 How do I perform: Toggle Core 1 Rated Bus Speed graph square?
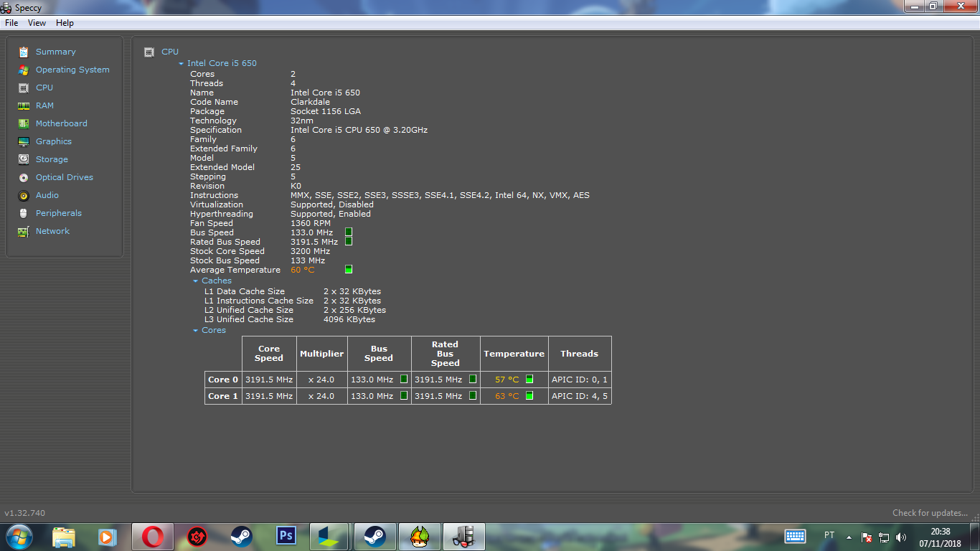coord(473,396)
